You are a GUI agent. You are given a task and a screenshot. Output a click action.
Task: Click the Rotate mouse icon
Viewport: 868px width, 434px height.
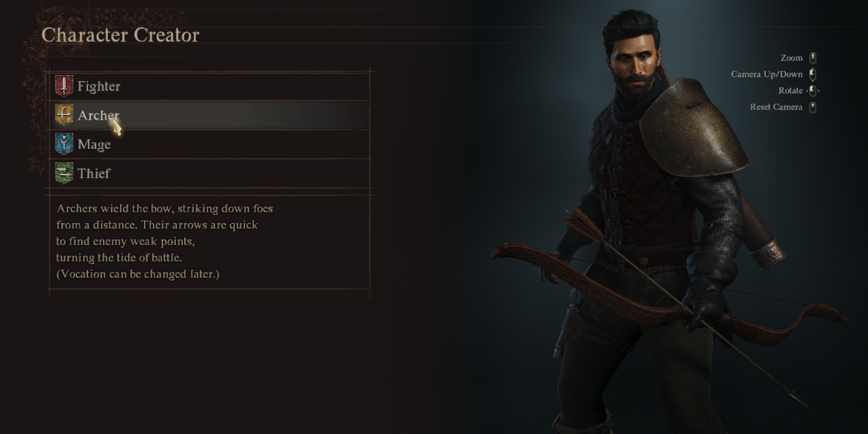point(812,91)
